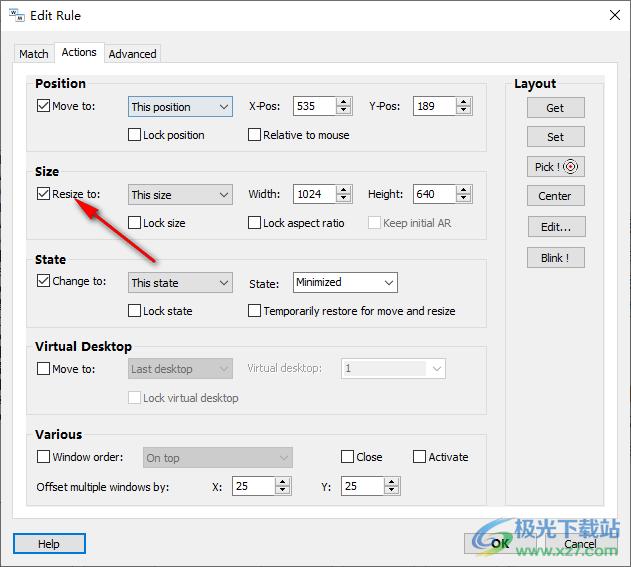Click the Pick! target button
631x567 pixels.
pos(555,167)
